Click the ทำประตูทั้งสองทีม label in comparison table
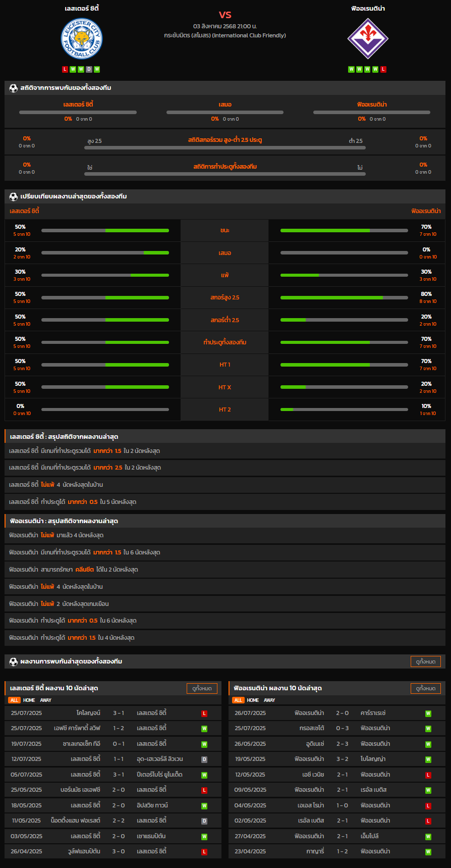The height and width of the screenshot is (868, 451). 225,342
